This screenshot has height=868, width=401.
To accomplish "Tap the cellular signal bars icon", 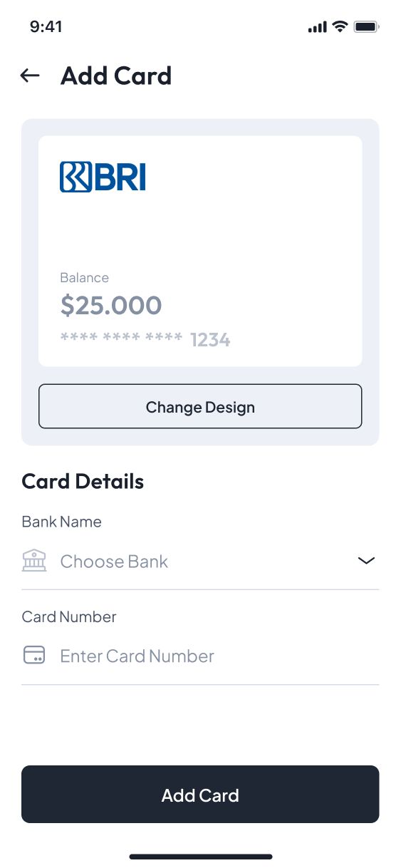I will [317, 27].
